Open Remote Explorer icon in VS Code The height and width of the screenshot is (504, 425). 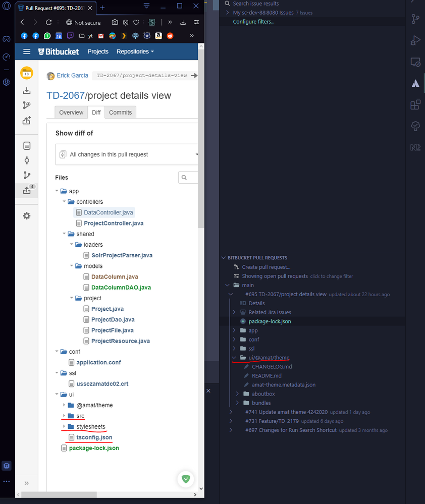coord(415,62)
